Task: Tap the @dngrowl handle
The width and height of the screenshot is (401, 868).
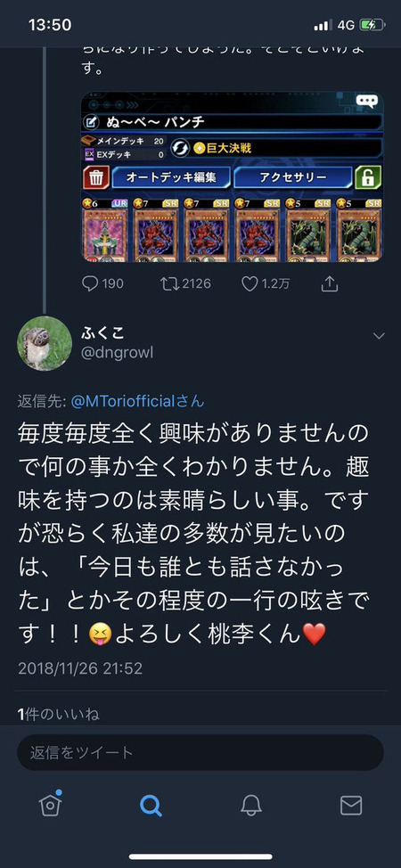Action: pos(118,353)
